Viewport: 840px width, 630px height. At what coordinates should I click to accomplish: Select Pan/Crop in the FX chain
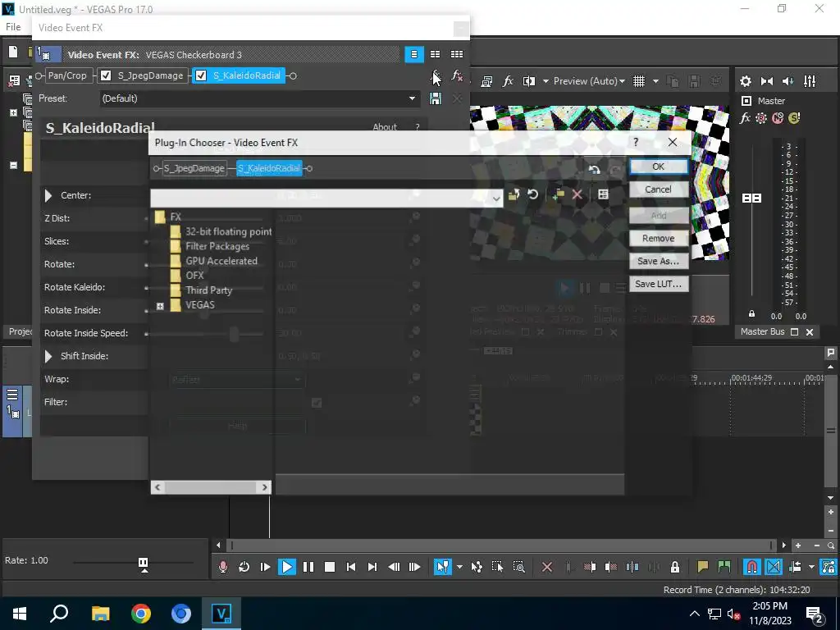click(67, 75)
